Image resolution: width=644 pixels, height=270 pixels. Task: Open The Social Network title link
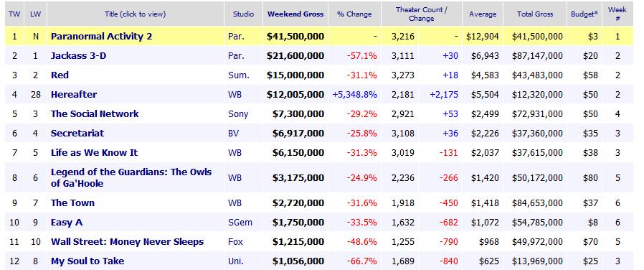pyautogui.click(x=95, y=113)
